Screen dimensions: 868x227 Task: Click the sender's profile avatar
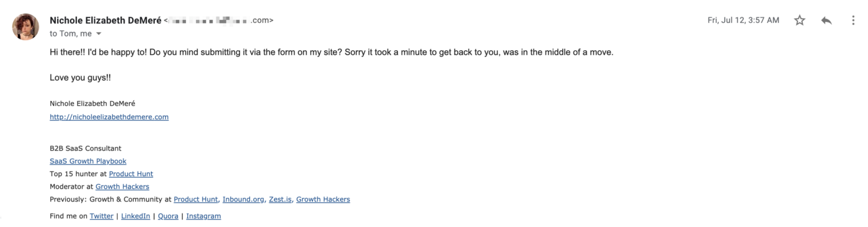(x=25, y=27)
